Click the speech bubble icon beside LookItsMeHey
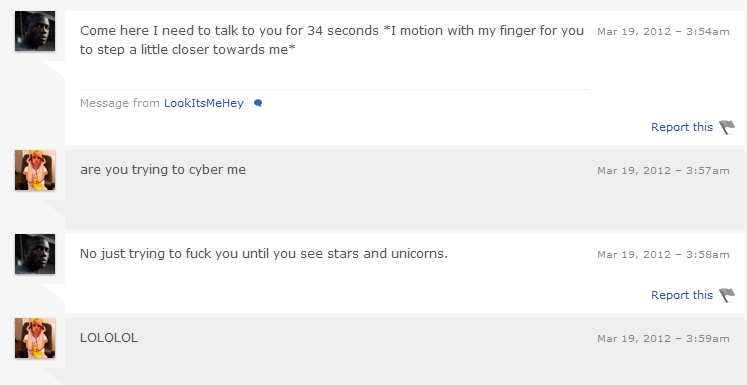Image resolution: width=747 pixels, height=385 pixels. click(x=258, y=103)
